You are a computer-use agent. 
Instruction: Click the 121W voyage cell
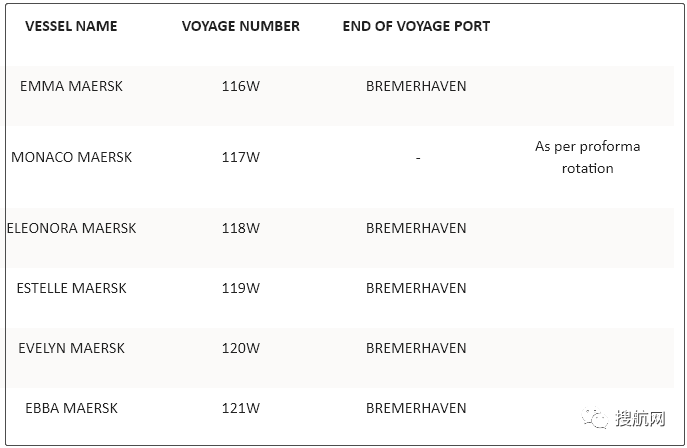[240, 408]
